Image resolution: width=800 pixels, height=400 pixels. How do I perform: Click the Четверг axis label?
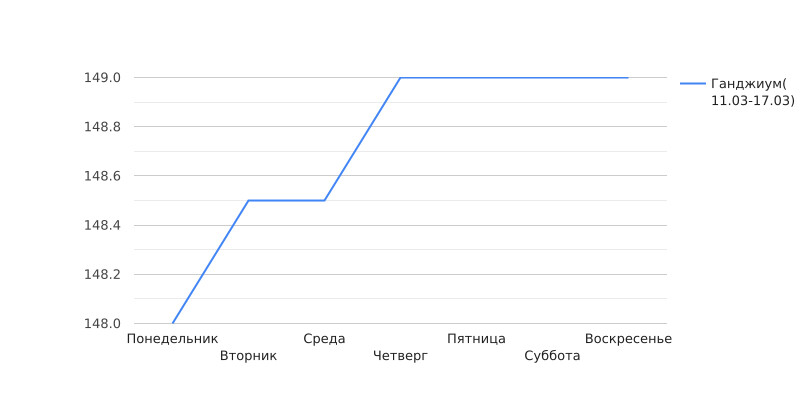coord(400,356)
